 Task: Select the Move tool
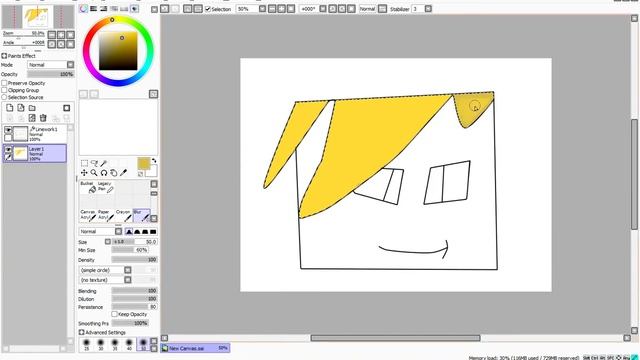pos(84,173)
